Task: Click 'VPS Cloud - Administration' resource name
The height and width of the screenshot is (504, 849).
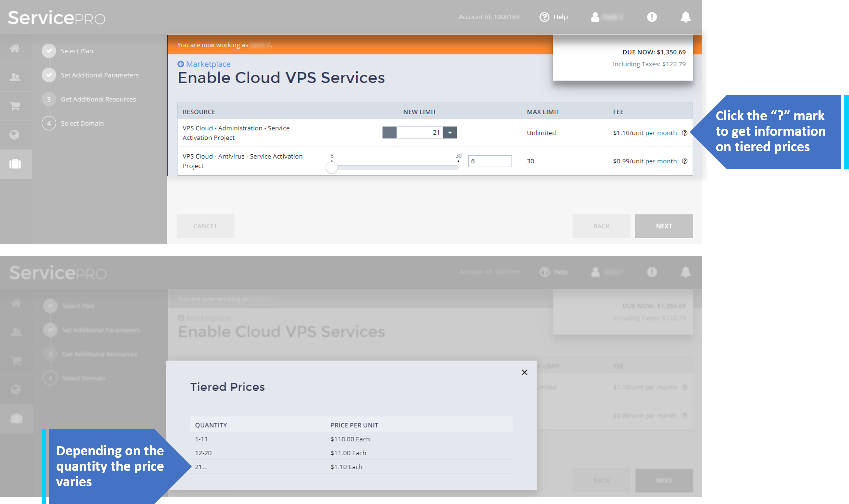Action: (x=236, y=133)
